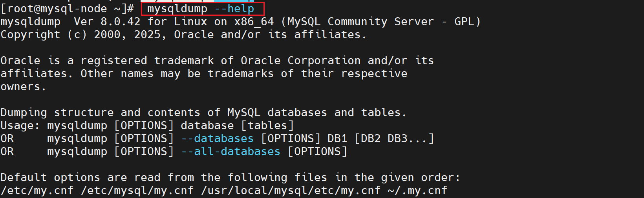Click the highlighted mysqldump --help command
This screenshot has width=644, height=198.
201,9
